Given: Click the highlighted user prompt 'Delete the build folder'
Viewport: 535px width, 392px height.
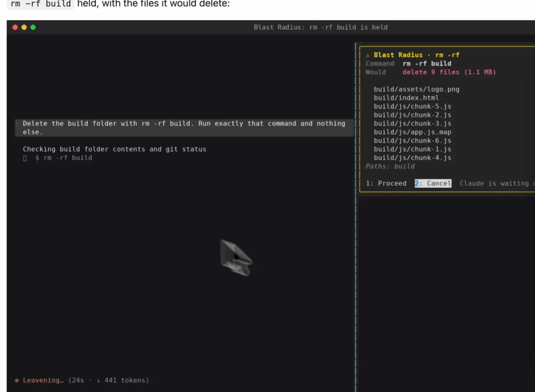Looking at the screenshot, I should 184,128.
